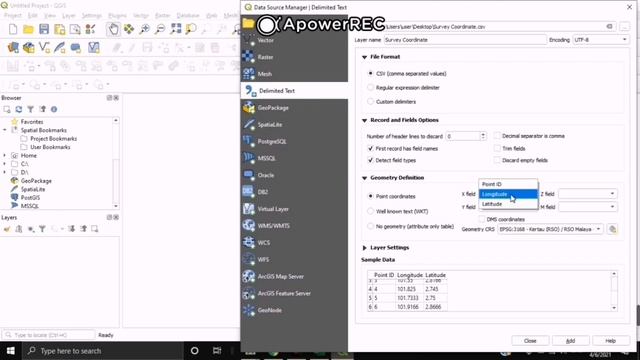The image size is (640, 360).
Task: Open the Settings menu
Action: (91, 16)
